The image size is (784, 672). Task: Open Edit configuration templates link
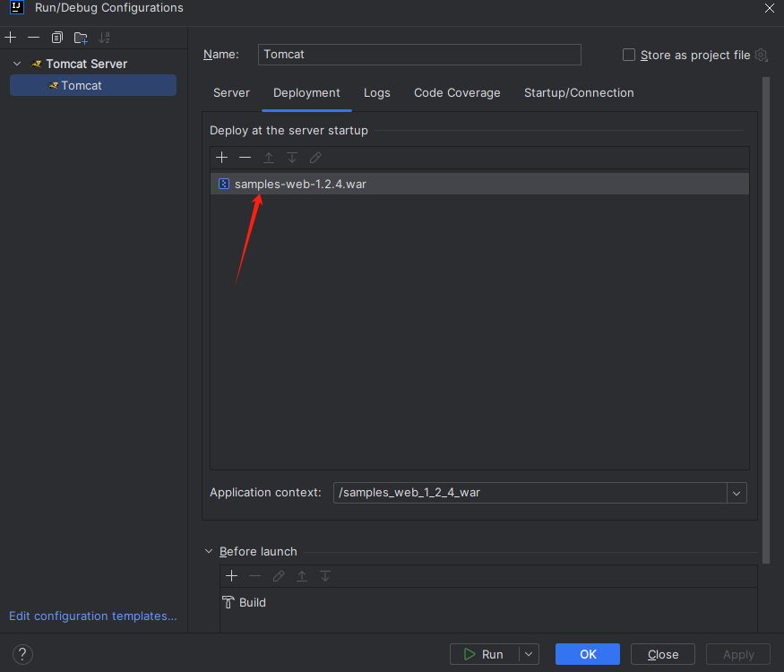click(x=93, y=616)
